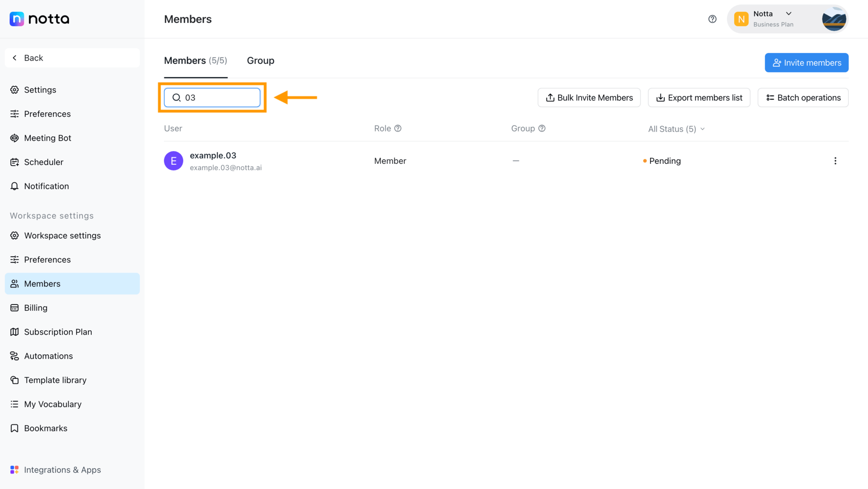Screen dimensions: 868x489
Task: Click the Members people icon
Action: (x=15, y=284)
